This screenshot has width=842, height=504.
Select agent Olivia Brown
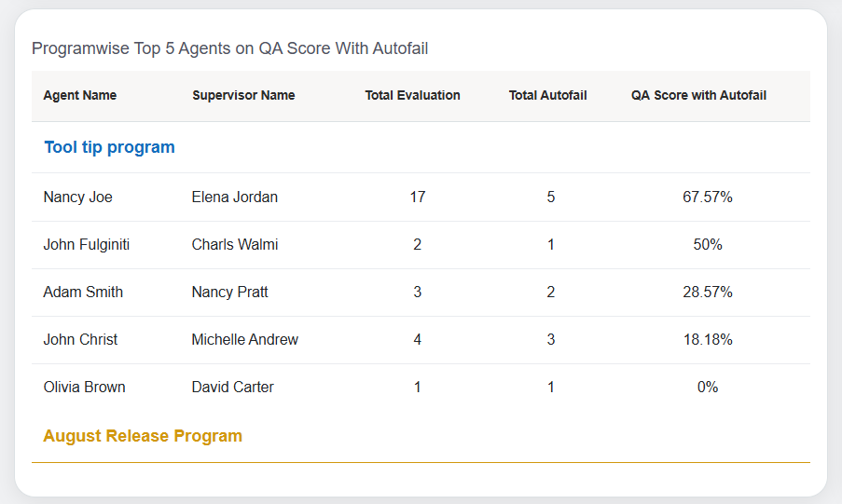tap(84, 388)
